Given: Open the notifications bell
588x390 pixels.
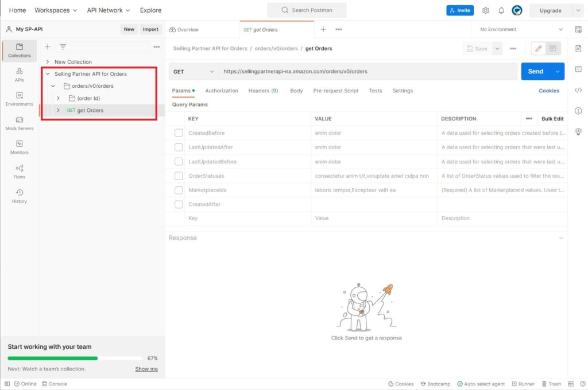Looking at the screenshot, I should click(x=501, y=10).
